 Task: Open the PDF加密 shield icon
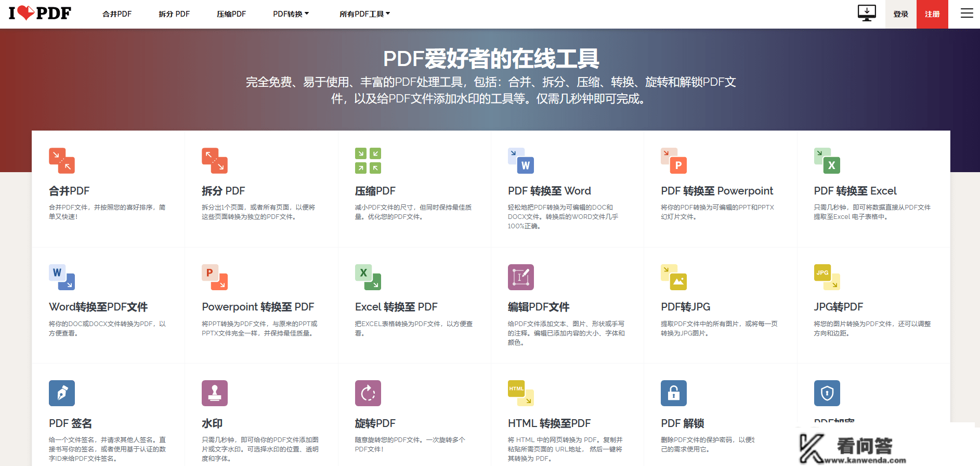click(x=827, y=393)
